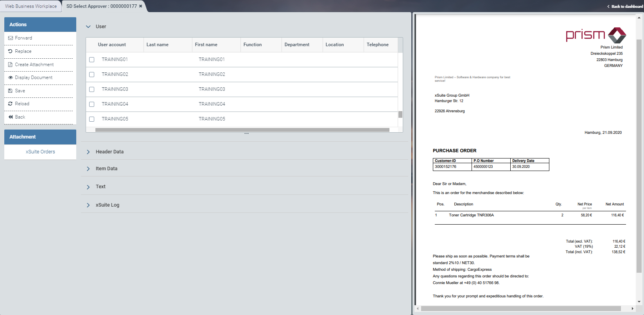Click the Toner Cartridge TNR306A line item
644x315 pixels.
[x=471, y=215]
